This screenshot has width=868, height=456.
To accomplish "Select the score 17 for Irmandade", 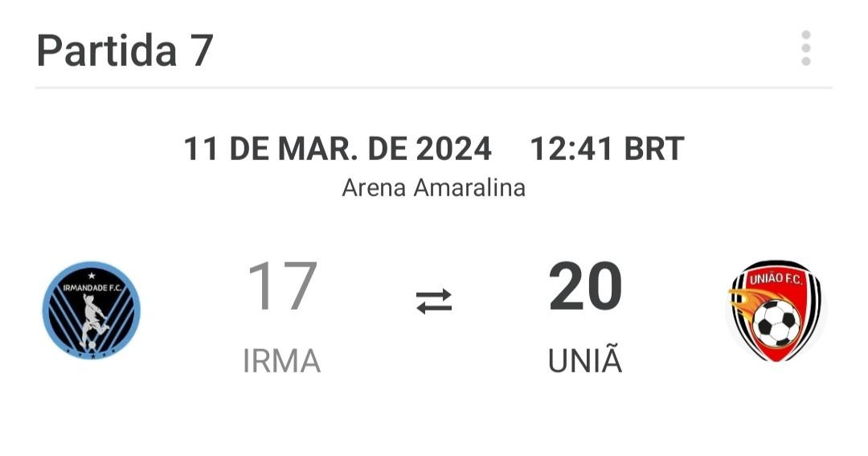I will pos(282,286).
